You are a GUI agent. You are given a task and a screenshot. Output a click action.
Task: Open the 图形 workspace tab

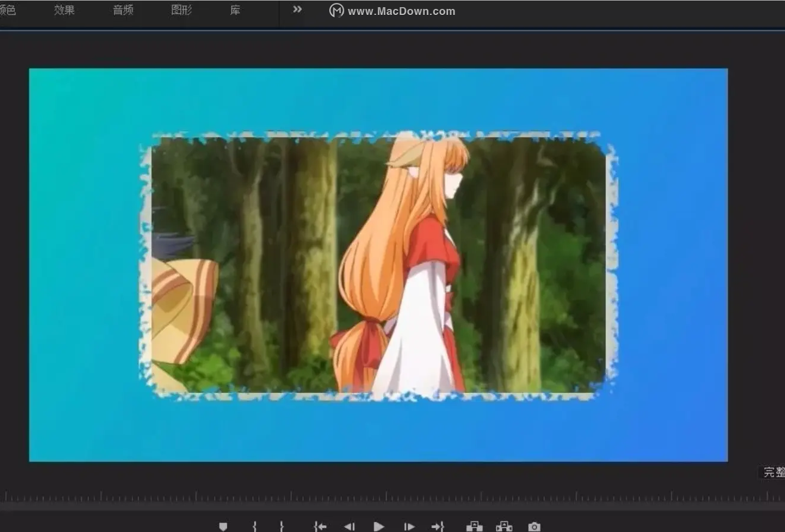point(181,10)
